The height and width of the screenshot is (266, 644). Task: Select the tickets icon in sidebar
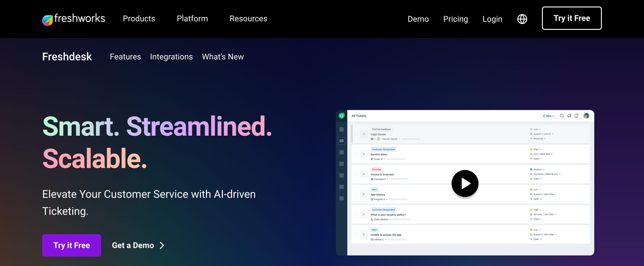342,141
